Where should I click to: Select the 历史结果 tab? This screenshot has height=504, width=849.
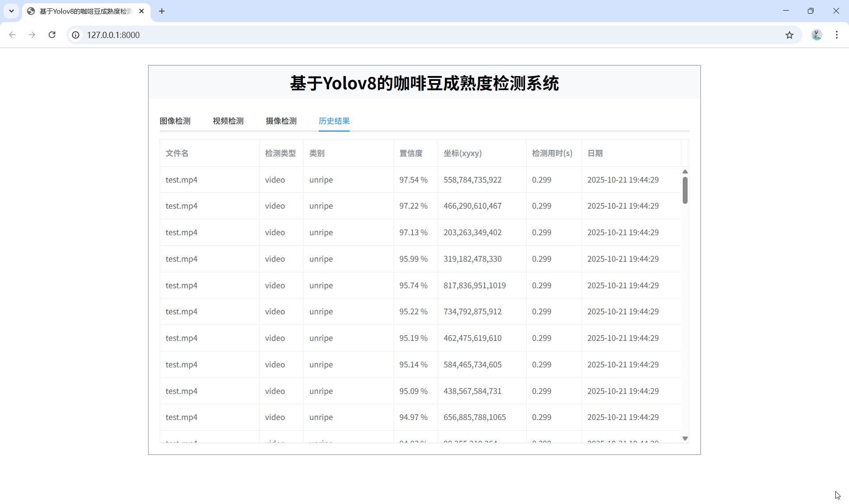(334, 121)
